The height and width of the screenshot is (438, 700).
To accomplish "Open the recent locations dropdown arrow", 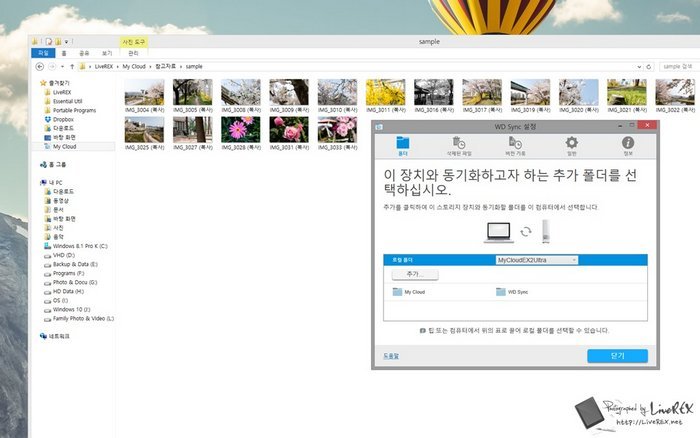I will 62,67.
